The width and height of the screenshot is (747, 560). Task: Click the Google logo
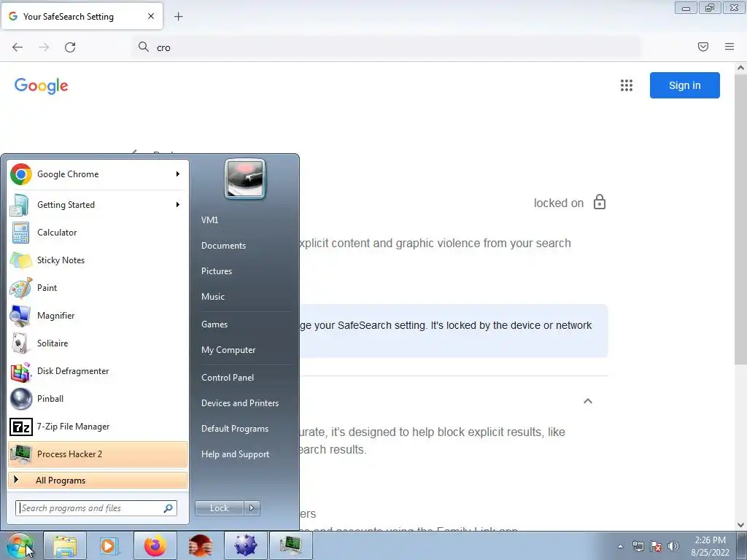point(42,86)
